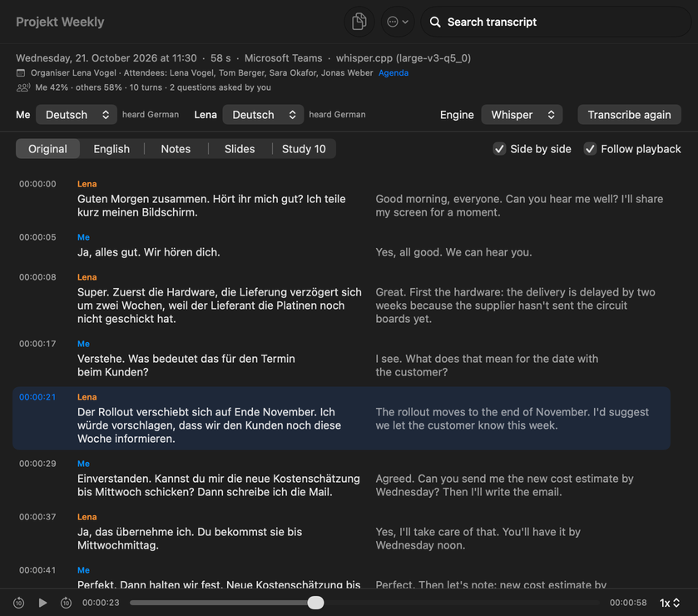Focus the Search transcript field
This screenshot has width=698, height=616.
click(556, 22)
